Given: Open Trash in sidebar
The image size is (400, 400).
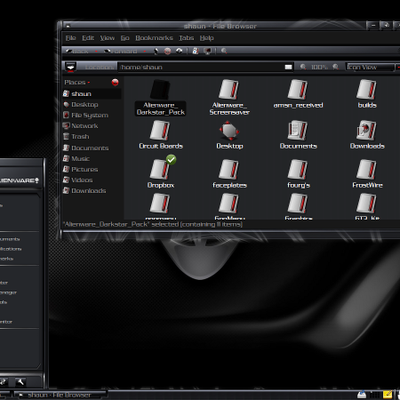Looking at the screenshot, I should [x=92, y=136].
